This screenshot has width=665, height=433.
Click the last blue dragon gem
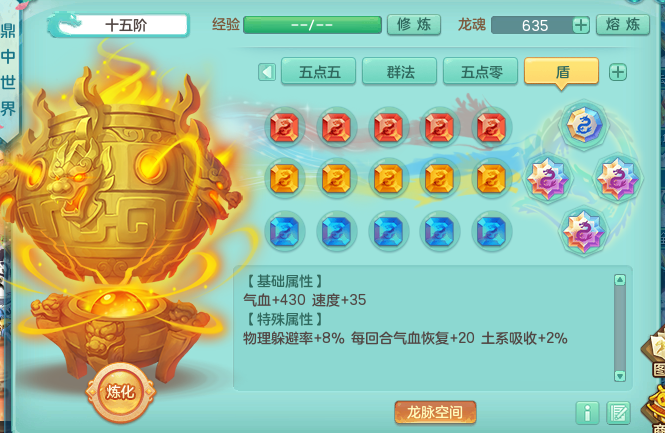pos(491,232)
